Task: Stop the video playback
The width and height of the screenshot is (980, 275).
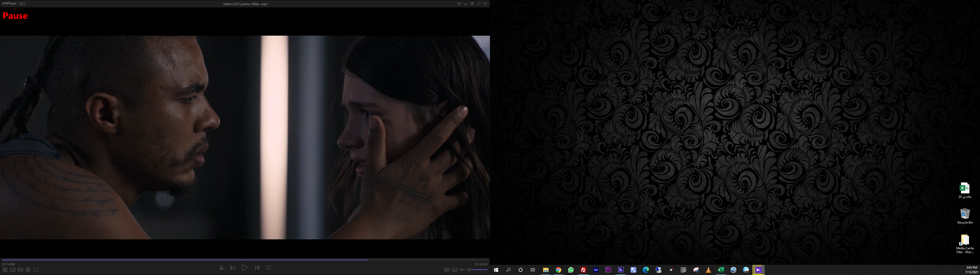Action: (x=268, y=268)
